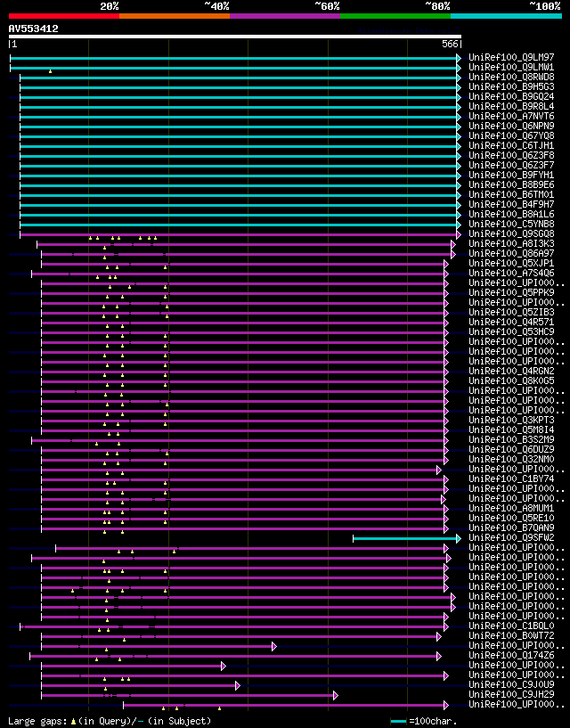Select the white AV553412 query sequence bar
Screen dimensions: 570x728
pos(235,37)
